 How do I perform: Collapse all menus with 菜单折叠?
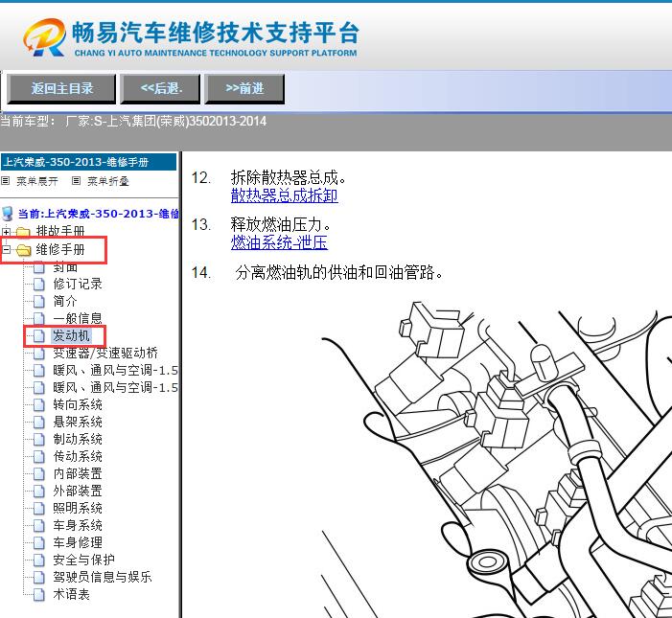[x=108, y=181]
